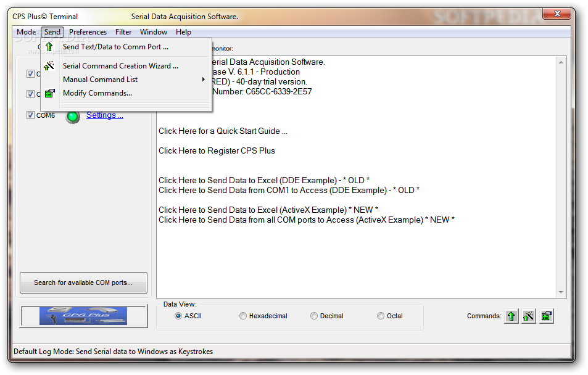Choose Modify Commands menu entry
588x375 pixels.
tap(126, 93)
